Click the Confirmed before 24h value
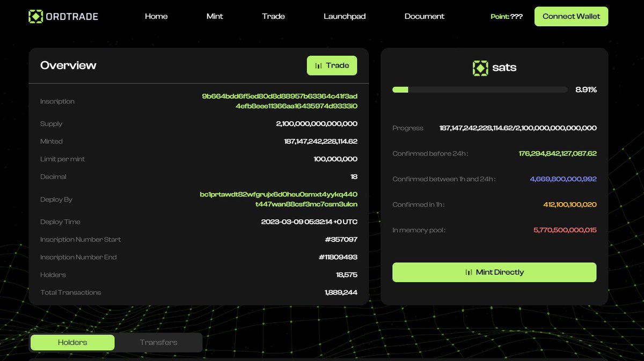This screenshot has width=644, height=361. [558, 153]
